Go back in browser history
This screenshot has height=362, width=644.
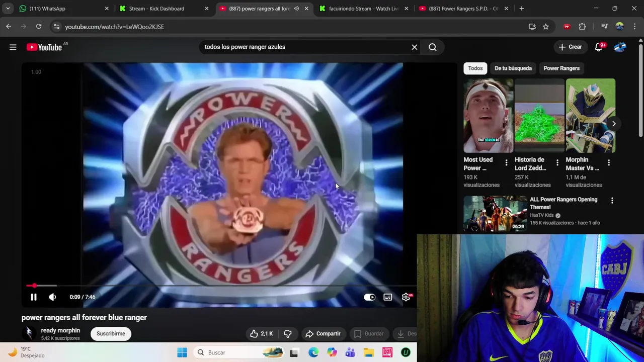9,27
